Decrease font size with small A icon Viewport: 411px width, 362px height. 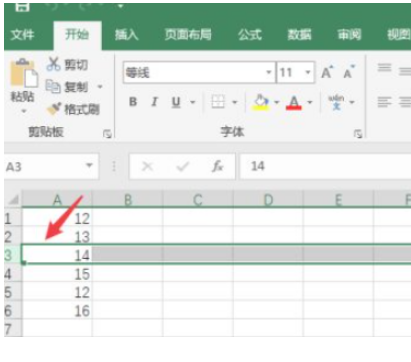click(349, 72)
